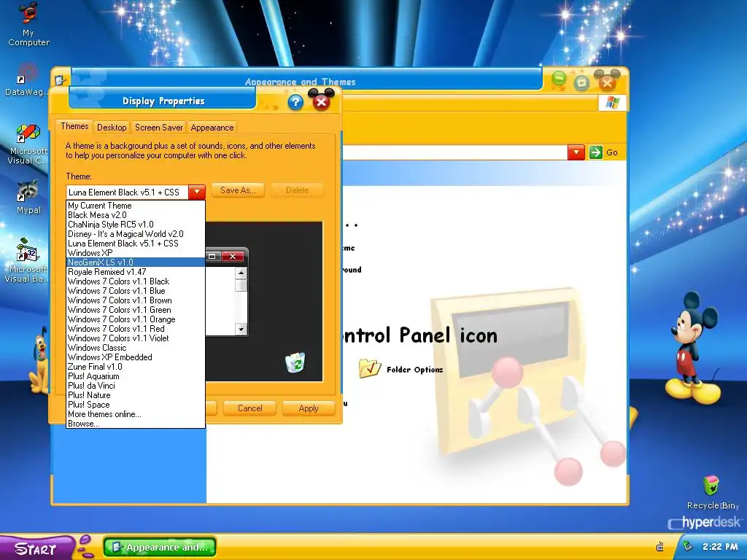The height and width of the screenshot is (560, 747).
Task: Select highlighted NeoGeniX LS v1.0 theme
Action: pos(136,262)
